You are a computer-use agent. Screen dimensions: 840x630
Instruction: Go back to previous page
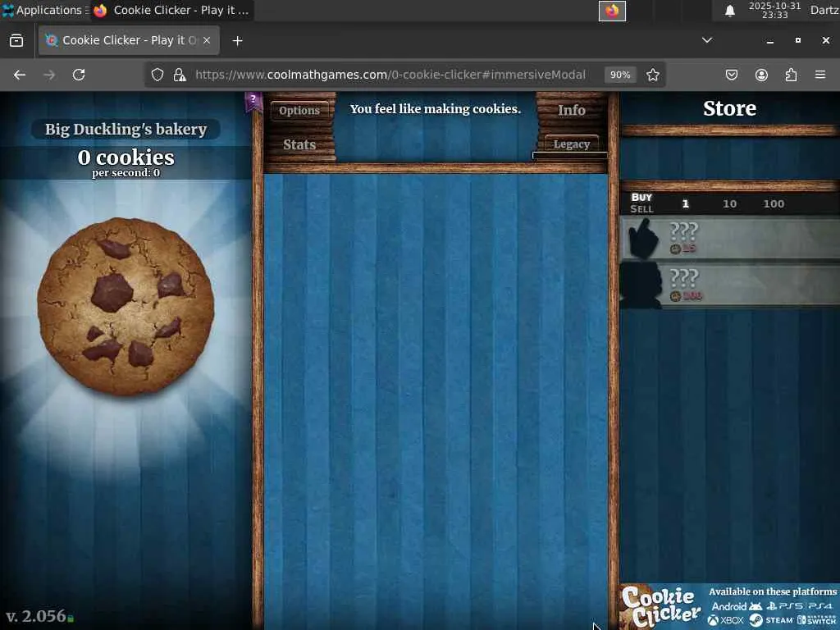pos(20,75)
